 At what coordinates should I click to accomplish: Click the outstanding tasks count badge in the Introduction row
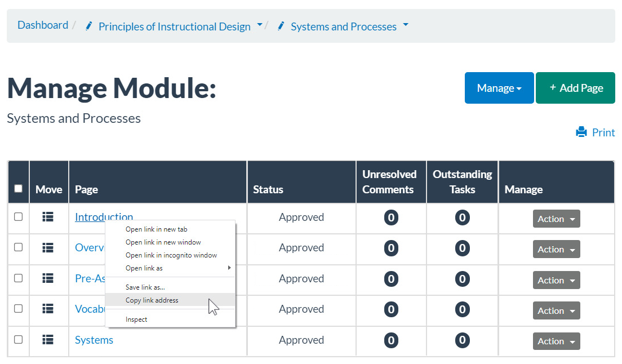coord(462,217)
